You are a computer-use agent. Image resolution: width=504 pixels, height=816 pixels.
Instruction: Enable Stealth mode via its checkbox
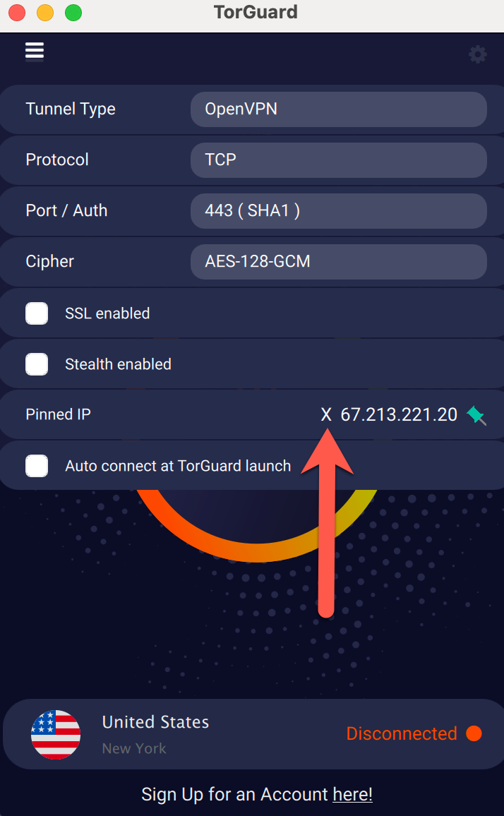[x=37, y=364]
